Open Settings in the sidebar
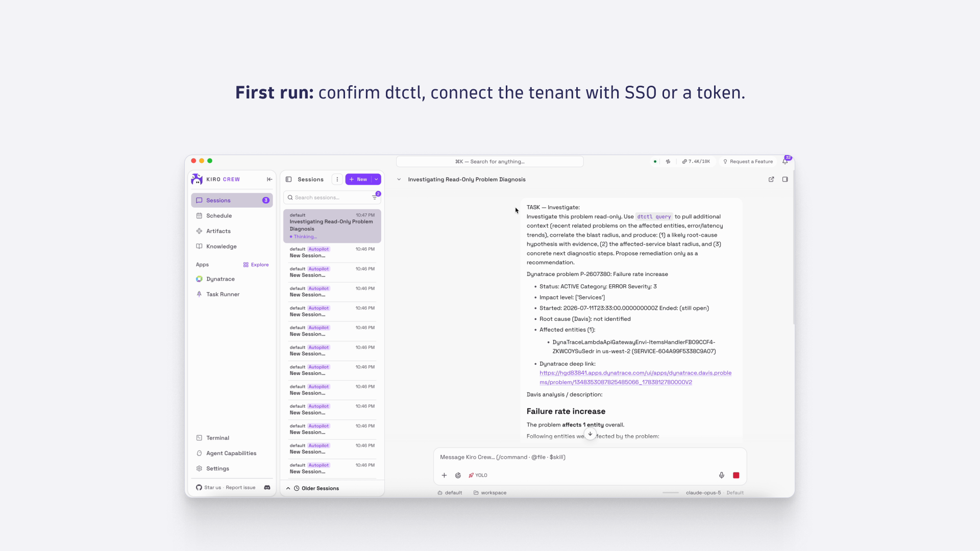Viewport: 980px width, 551px height. 232,468
